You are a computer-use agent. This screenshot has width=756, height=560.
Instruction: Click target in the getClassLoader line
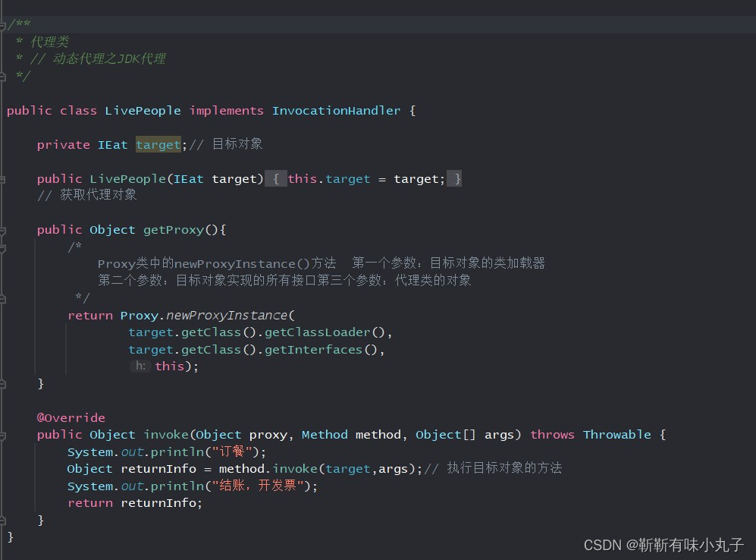point(150,332)
